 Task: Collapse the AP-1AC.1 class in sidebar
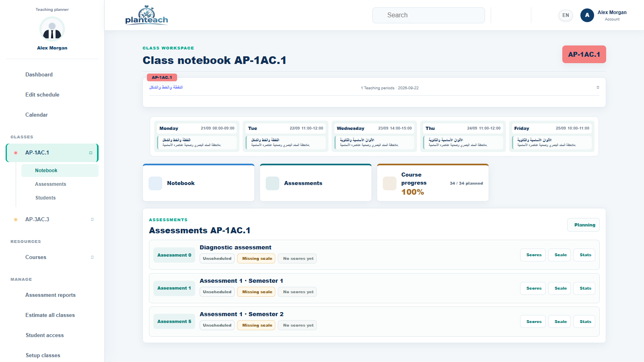[91, 153]
